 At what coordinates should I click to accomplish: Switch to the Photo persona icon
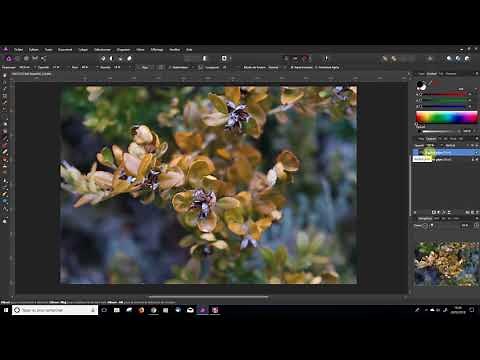tap(9, 59)
